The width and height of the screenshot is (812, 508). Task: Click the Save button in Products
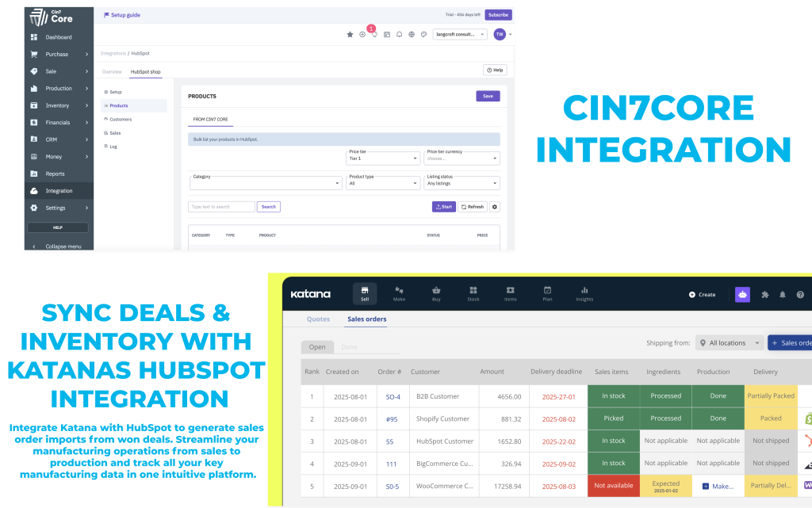click(x=488, y=96)
